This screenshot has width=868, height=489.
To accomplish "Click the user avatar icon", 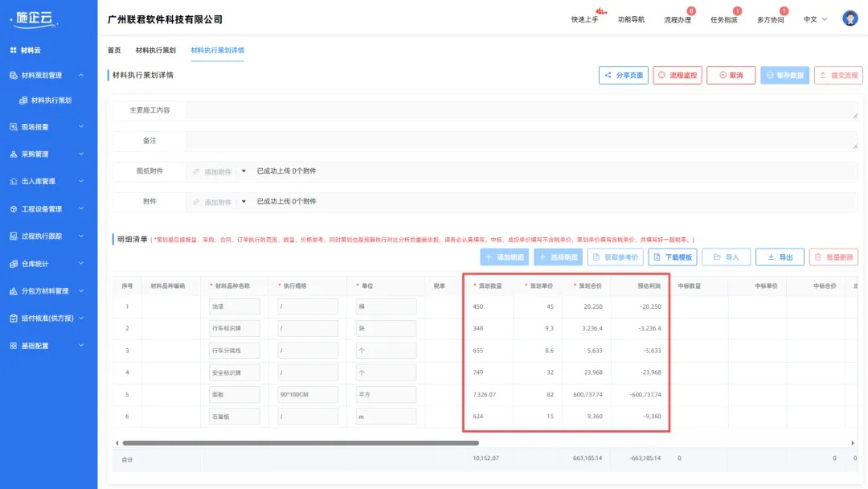I will coord(850,18).
